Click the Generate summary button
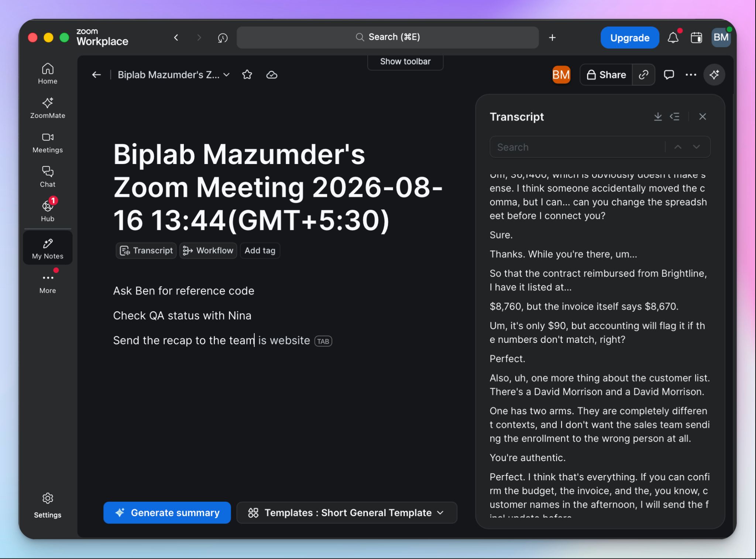This screenshot has width=756, height=559. 167,512
